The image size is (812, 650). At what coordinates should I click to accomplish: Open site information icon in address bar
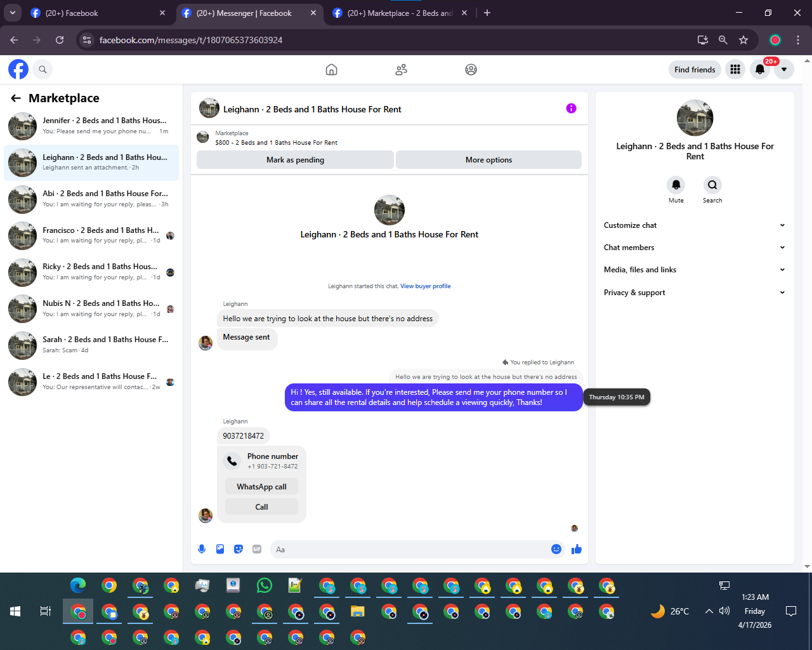(x=87, y=40)
